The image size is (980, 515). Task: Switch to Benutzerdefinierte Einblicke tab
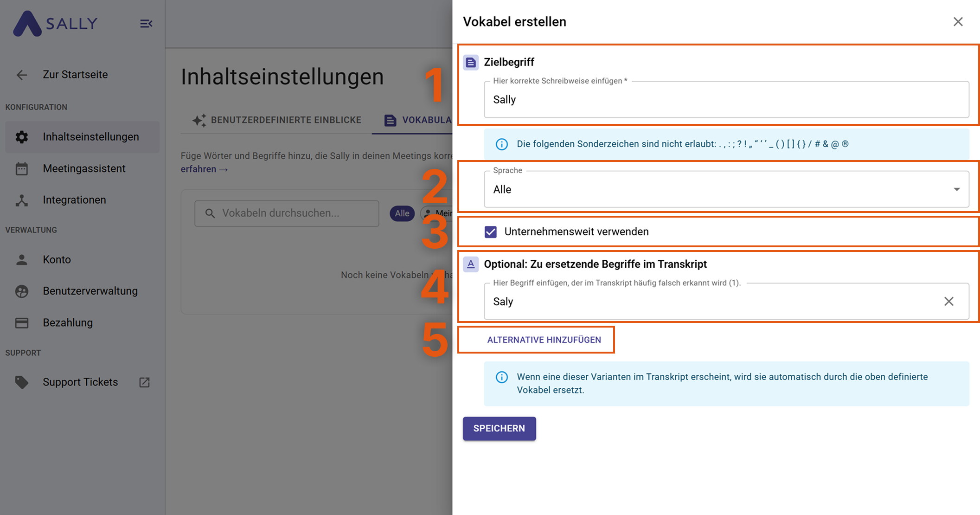click(x=277, y=120)
